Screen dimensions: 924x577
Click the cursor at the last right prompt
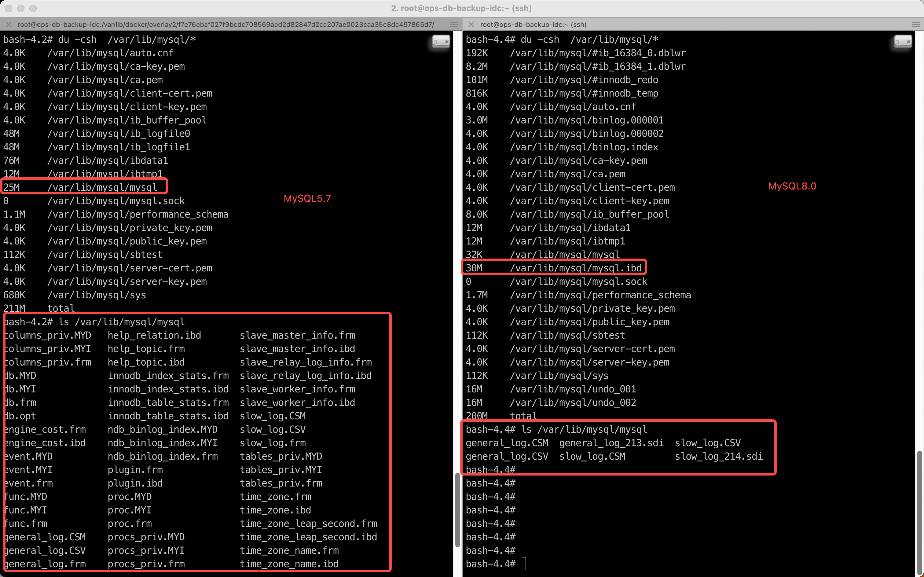pos(523,564)
